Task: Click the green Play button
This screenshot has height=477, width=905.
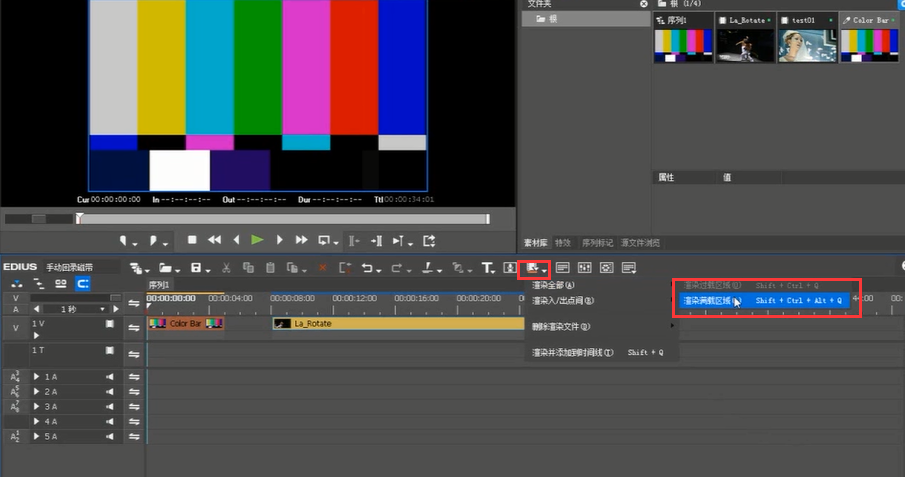Action: pyautogui.click(x=257, y=240)
